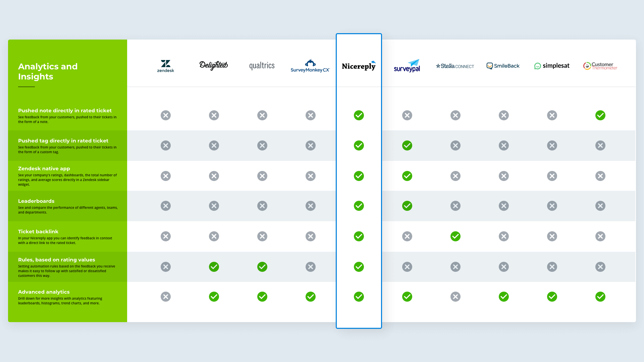Viewport: 644px width, 362px height.
Task: Click the 'Ticket backlink' feature label
Action: click(38, 232)
